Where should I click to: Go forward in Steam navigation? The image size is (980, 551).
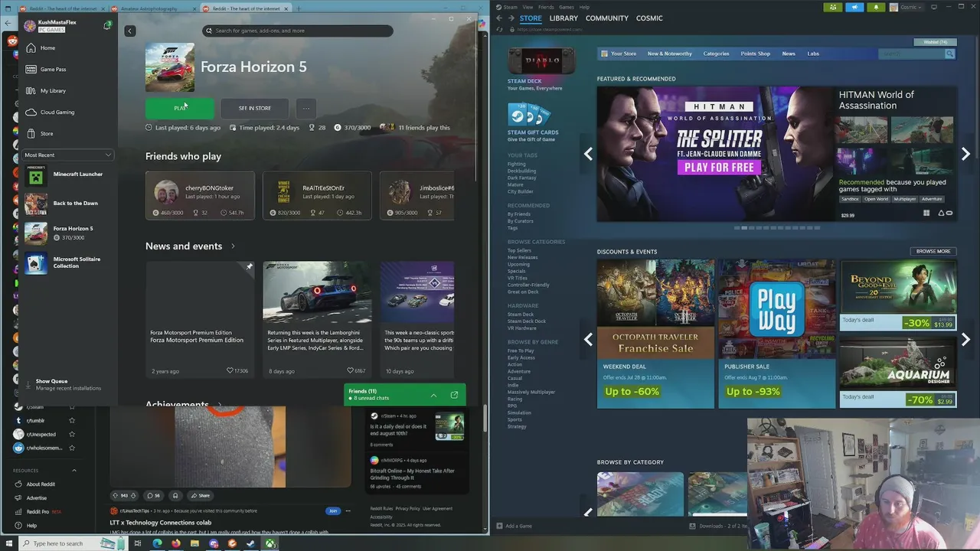coord(511,18)
